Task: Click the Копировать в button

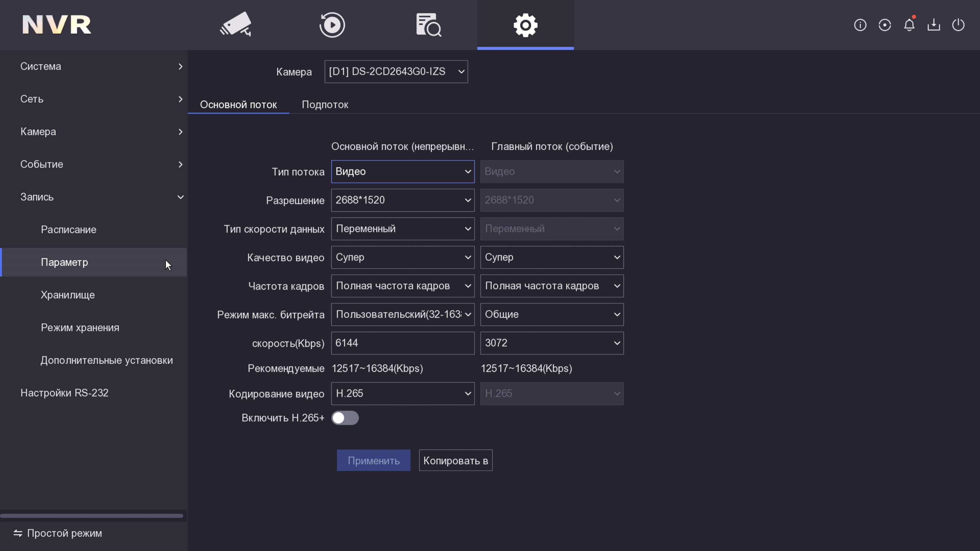Action: pyautogui.click(x=455, y=460)
